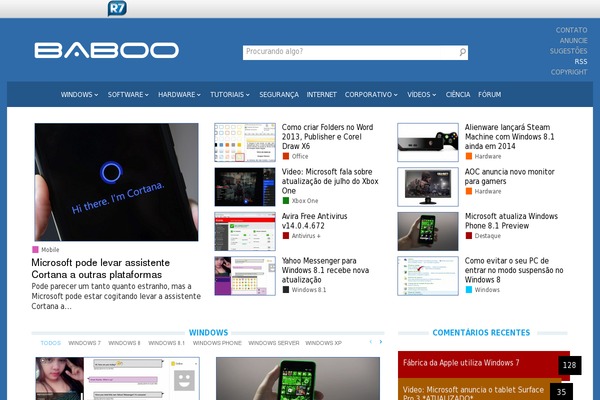600x400 pixels.
Task: Open the Alienware Steam Machine thumbnail
Action: point(428,142)
